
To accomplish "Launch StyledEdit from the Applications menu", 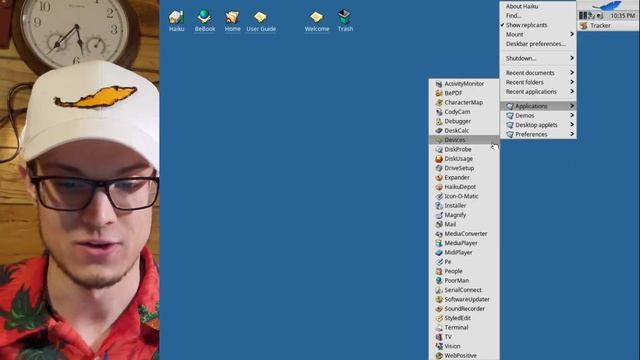I will (x=464, y=318).
